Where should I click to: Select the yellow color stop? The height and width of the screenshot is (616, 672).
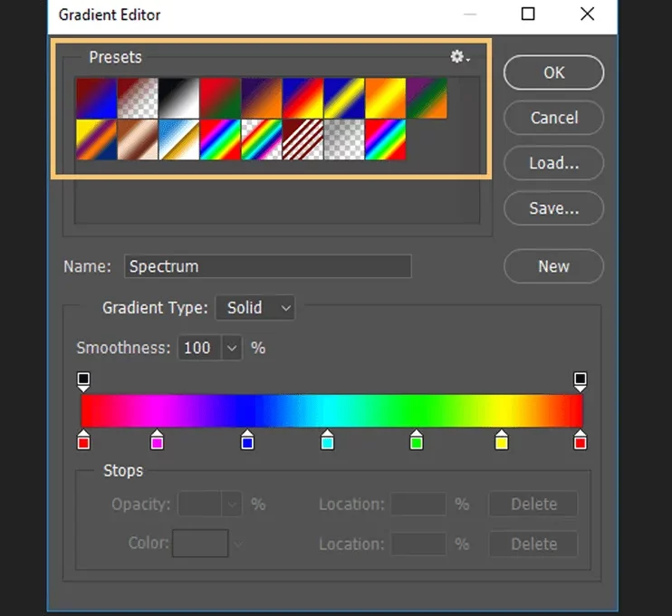(x=502, y=440)
